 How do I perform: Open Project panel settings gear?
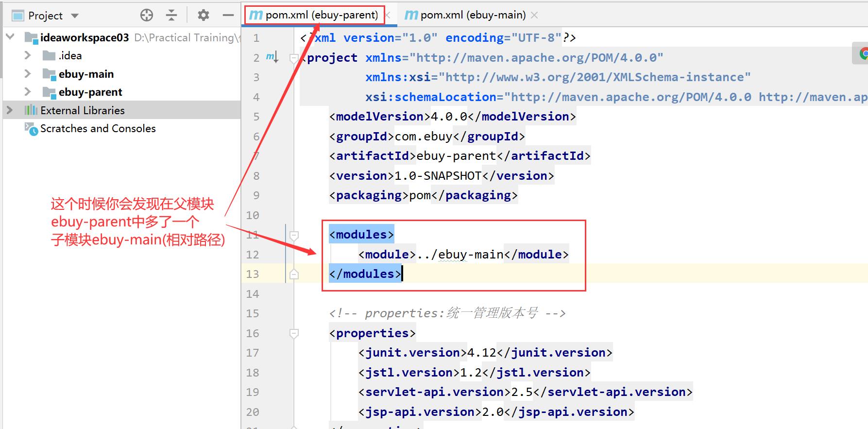click(203, 16)
